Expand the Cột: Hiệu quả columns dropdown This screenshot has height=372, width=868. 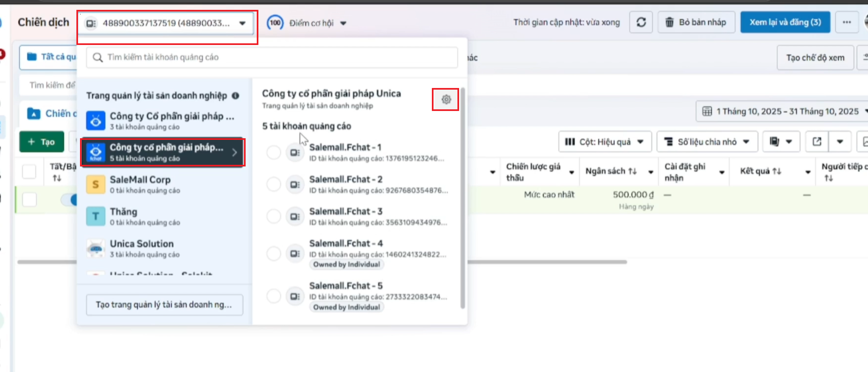coord(604,142)
